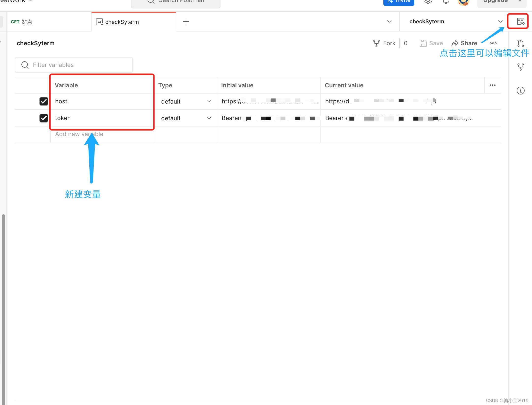Open the environment quick look icon

coord(520,22)
